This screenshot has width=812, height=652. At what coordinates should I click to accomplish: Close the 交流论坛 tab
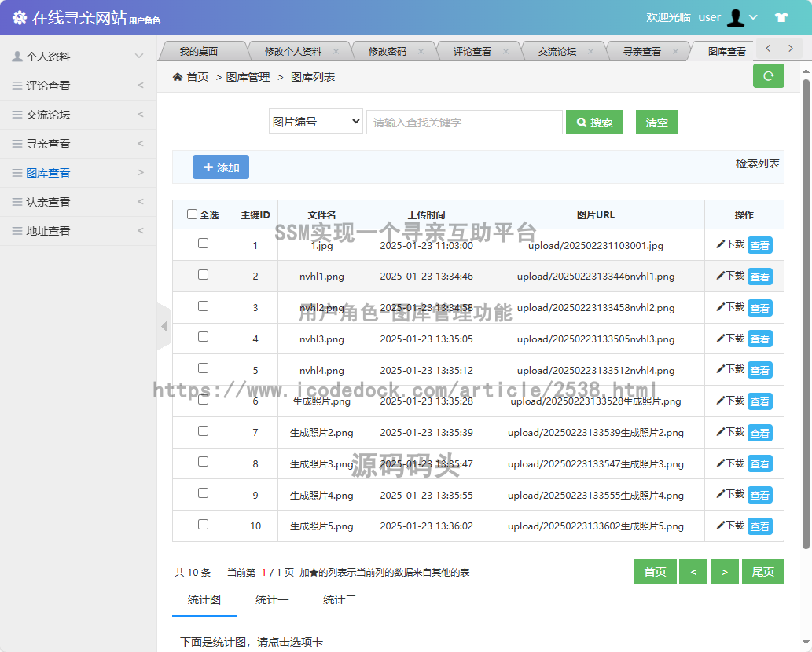coord(591,51)
